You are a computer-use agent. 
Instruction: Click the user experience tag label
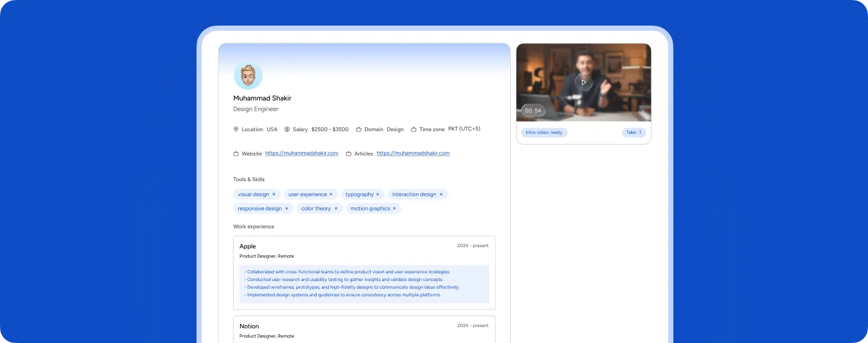307,194
